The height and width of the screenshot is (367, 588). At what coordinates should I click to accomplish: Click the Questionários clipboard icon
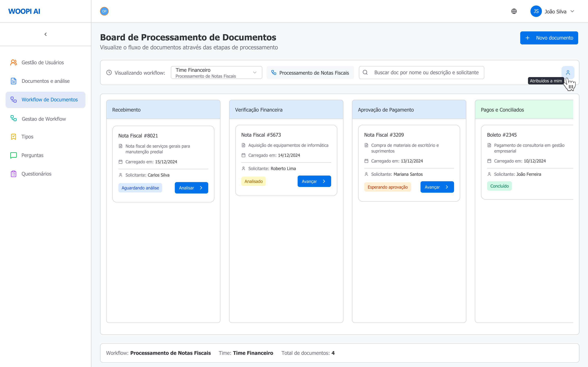[x=13, y=174]
